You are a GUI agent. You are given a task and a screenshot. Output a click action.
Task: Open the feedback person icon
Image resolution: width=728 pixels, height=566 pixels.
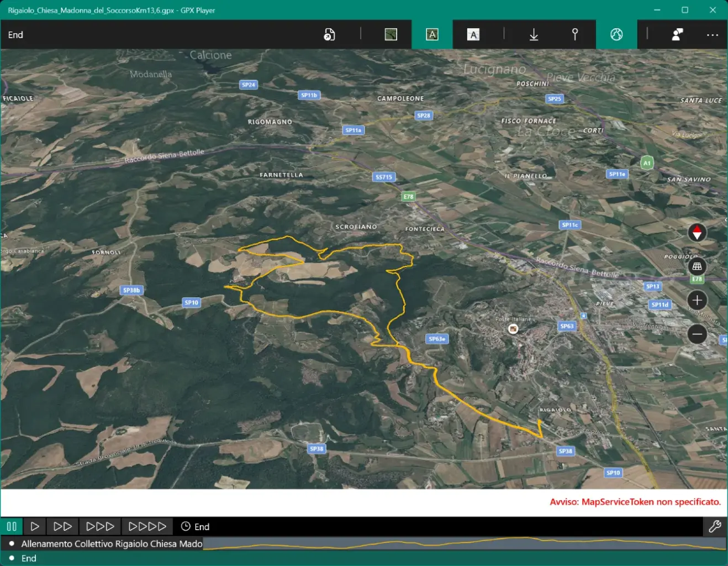tap(677, 35)
